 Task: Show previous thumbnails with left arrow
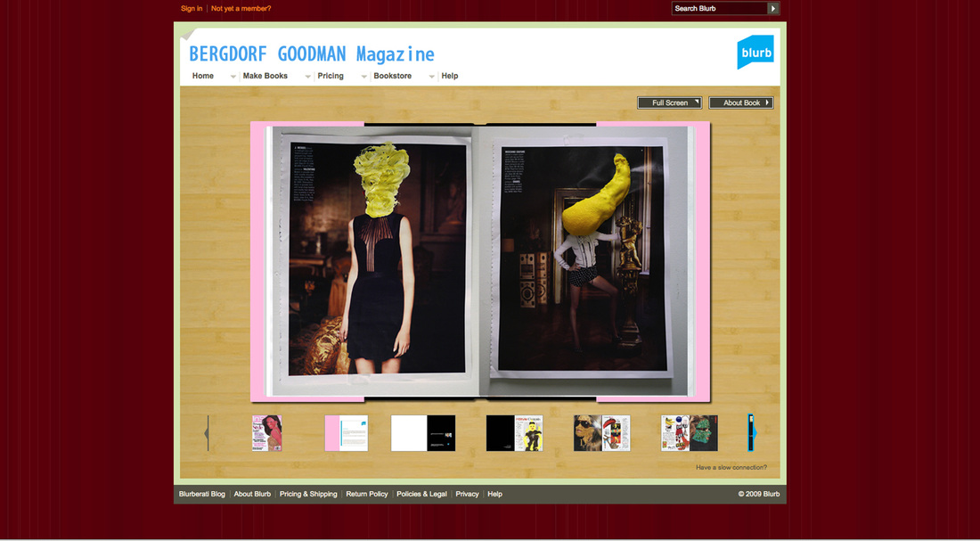point(207,433)
